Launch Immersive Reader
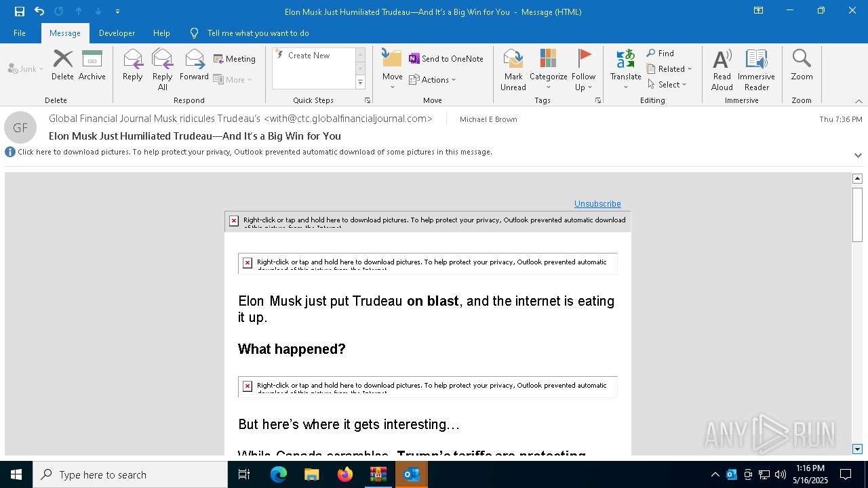 click(x=756, y=69)
